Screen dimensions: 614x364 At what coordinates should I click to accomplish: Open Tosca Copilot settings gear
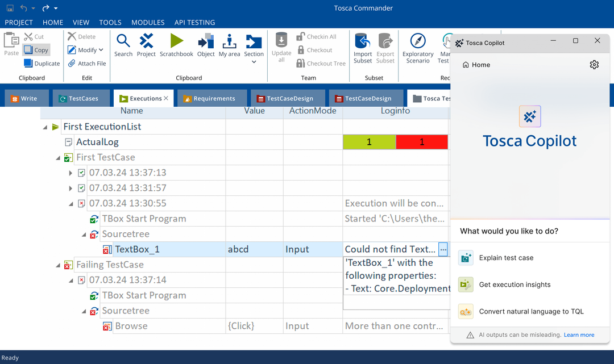tap(594, 65)
